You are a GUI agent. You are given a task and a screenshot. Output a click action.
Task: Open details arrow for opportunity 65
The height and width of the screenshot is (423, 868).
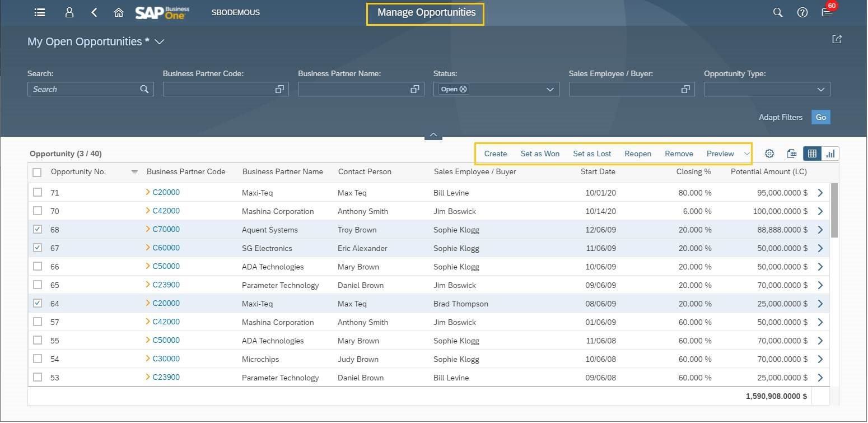tap(820, 285)
